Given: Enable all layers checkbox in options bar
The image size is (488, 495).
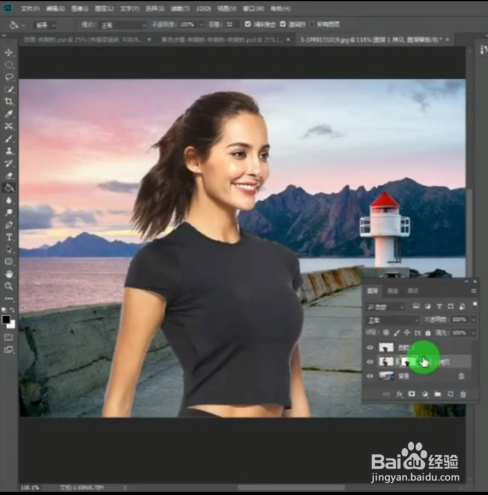Looking at the screenshot, I should [312, 24].
